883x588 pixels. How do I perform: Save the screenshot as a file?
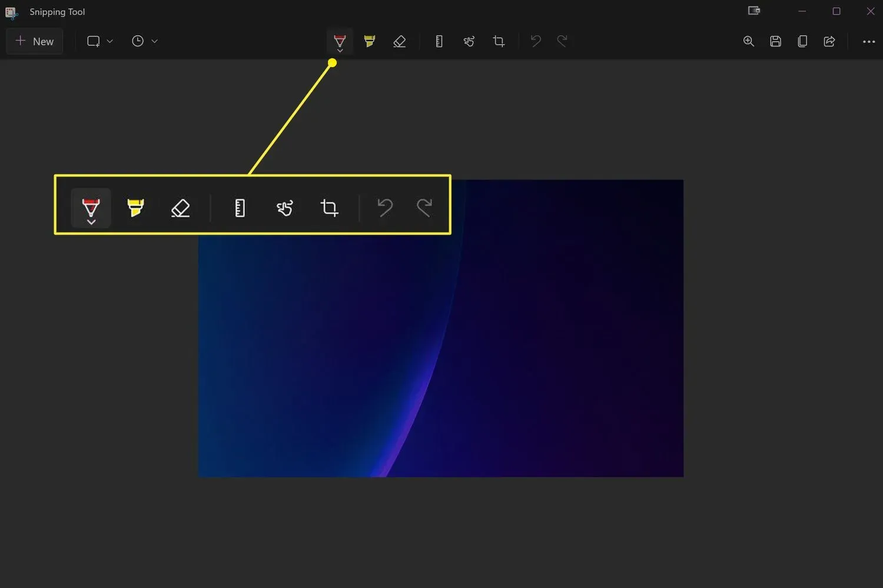coord(775,41)
